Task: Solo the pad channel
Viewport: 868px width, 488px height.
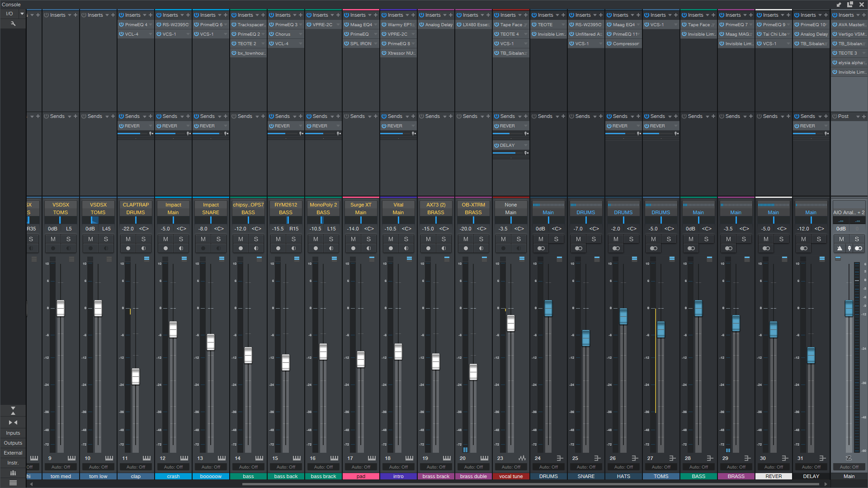Action: click(x=368, y=239)
